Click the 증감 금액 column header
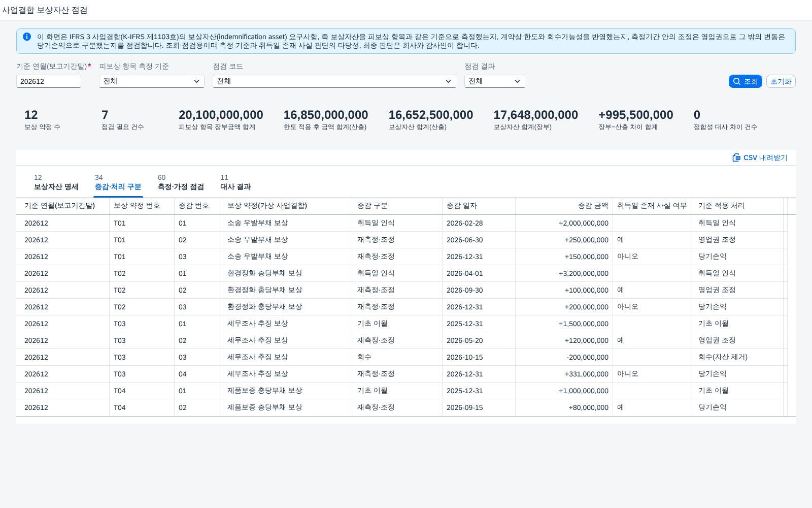 [564, 206]
